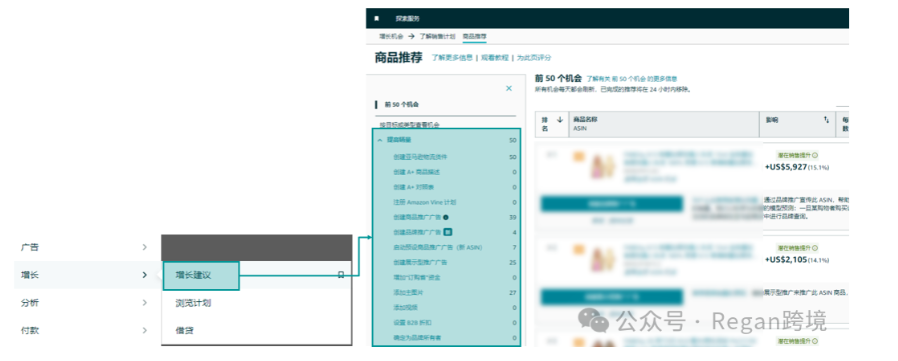
Task: Select 借贷 in the submenu
Action: [184, 331]
